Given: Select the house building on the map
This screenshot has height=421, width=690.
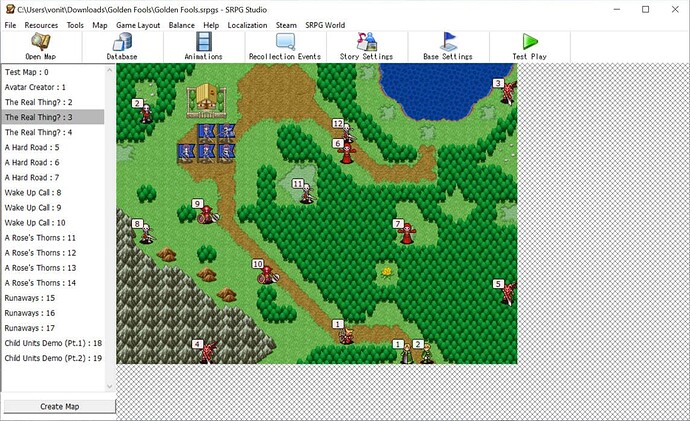Looking at the screenshot, I should click(206, 100).
